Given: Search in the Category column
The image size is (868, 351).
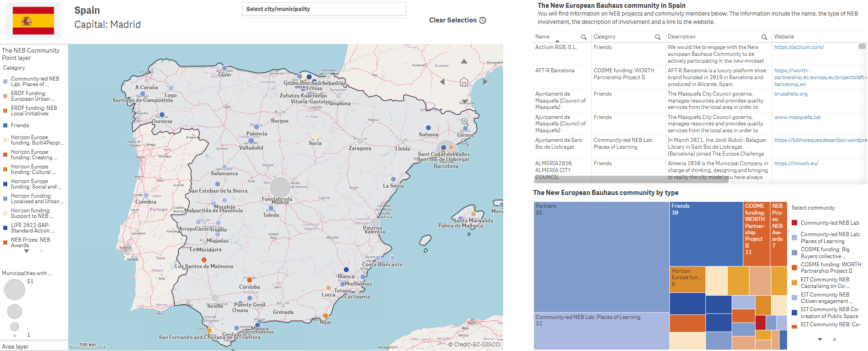Looking at the screenshot, I should [x=658, y=37].
